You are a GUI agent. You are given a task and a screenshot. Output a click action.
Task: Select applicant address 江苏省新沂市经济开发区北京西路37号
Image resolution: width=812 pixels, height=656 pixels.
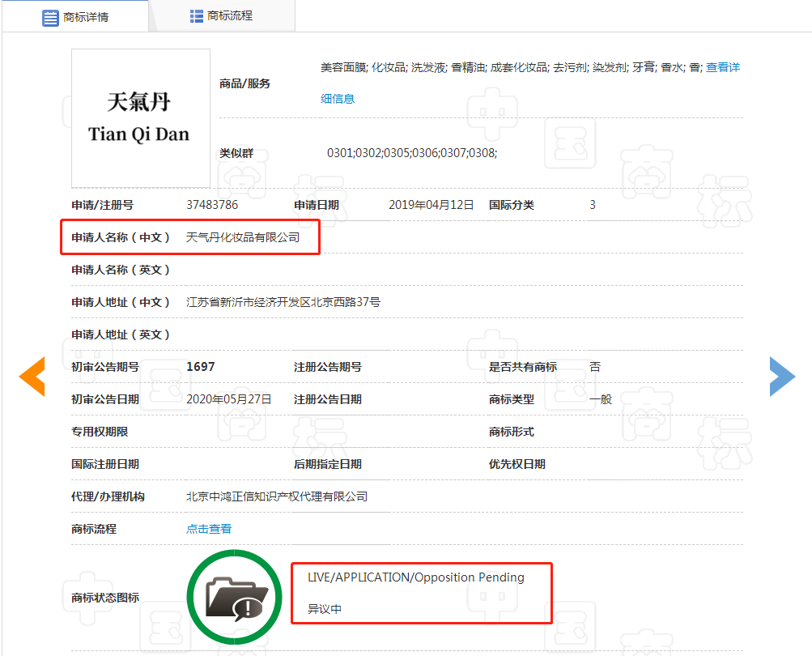pyautogui.click(x=283, y=302)
